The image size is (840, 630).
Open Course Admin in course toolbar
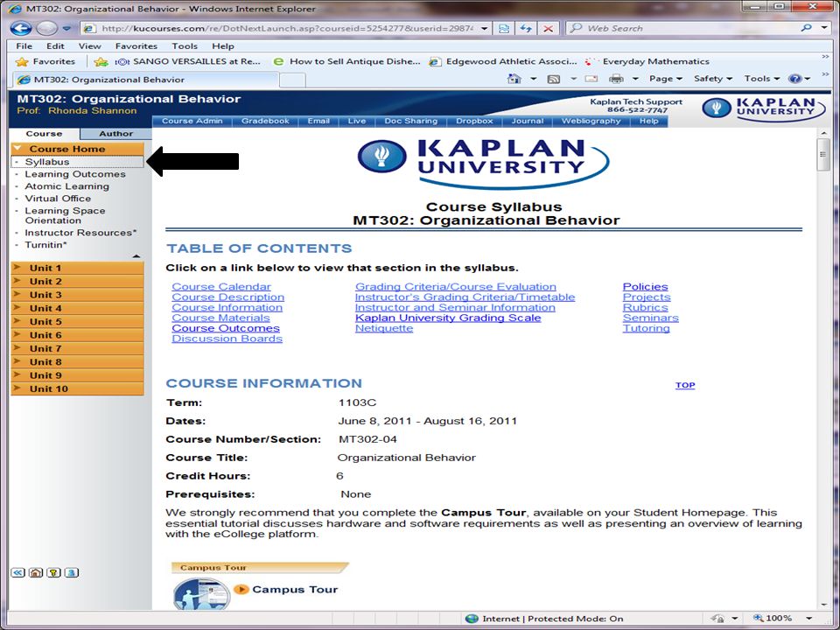click(x=192, y=121)
